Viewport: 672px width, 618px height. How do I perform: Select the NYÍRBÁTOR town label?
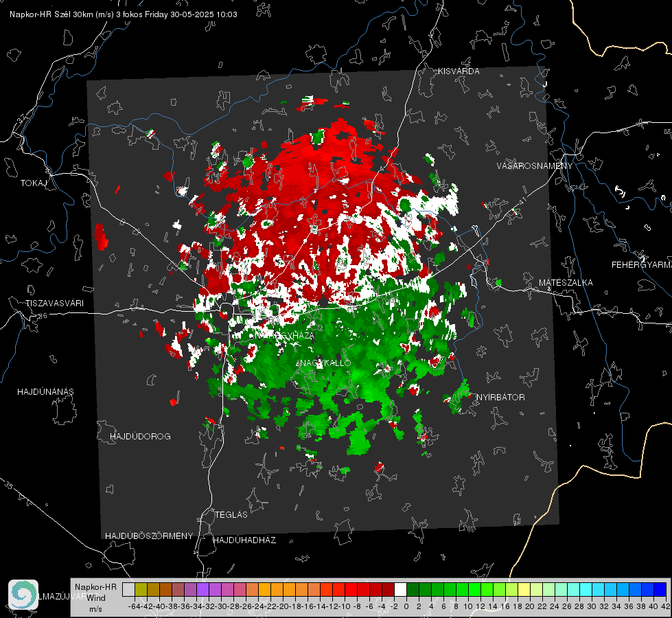(500, 397)
